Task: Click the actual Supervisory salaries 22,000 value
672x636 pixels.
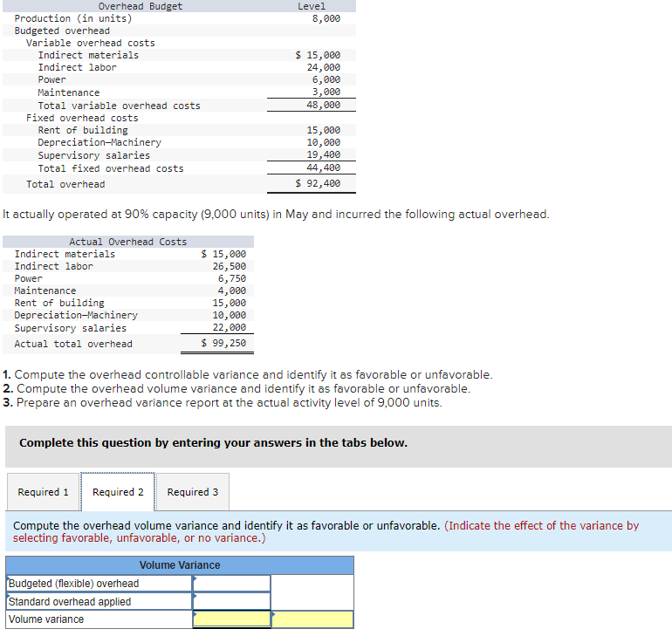Action: (x=230, y=328)
